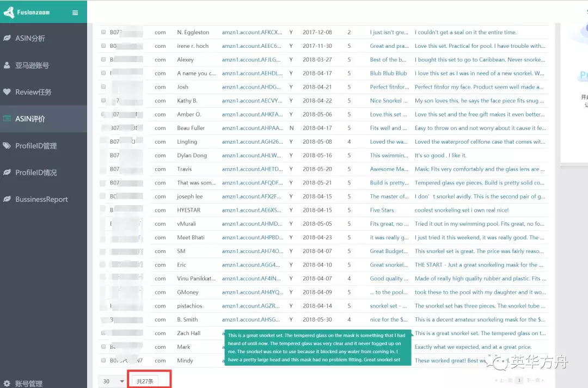
Task: Click current page number 1 in pagination
Action: (x=519, y=380)
